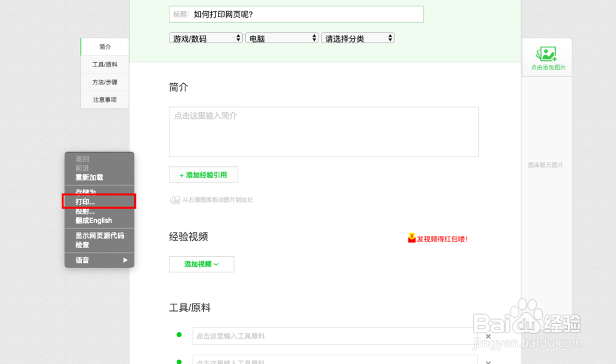Switch to the 注意事项 tab
616x364 pixels.
pyautogui.click(x=104, y=99)
